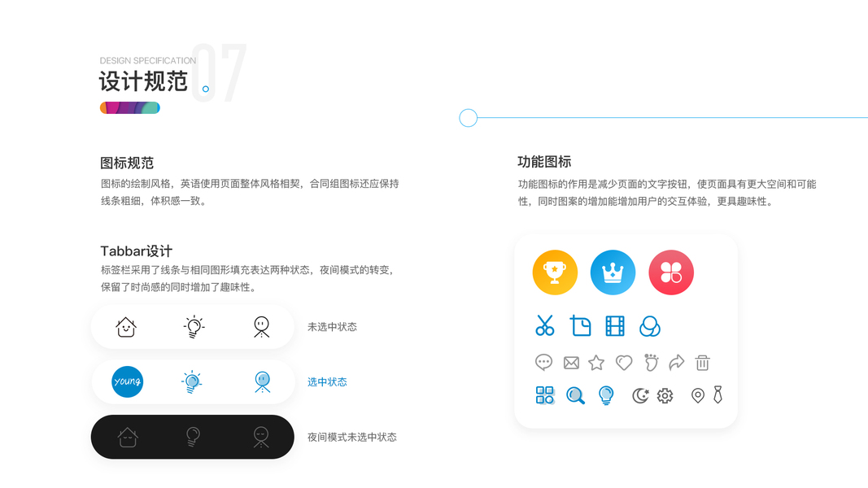Image resolution: width=868 pixels, height=488 pixels.
Task: Open the settings gear icon
Action: (x=665, y=395)
